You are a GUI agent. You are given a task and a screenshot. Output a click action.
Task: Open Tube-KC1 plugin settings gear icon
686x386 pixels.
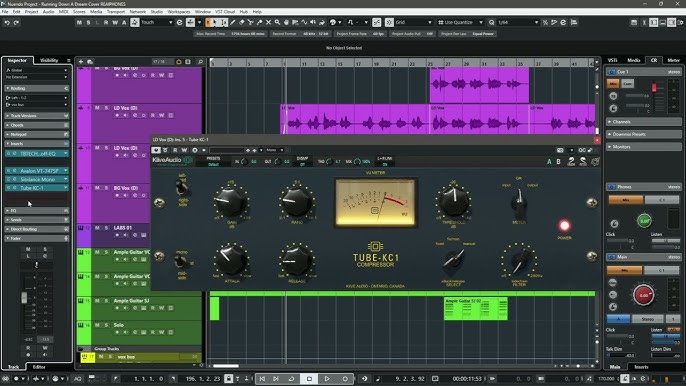click(595, 161)
